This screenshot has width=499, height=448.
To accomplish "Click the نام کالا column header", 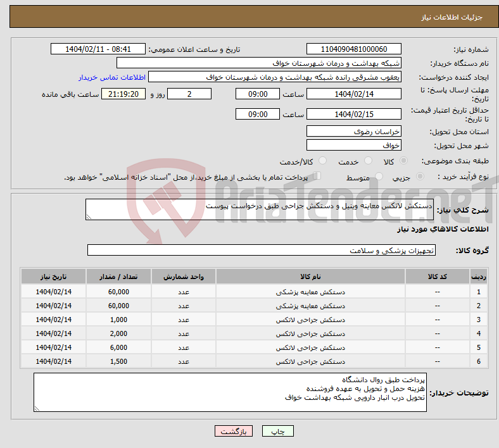I will 310,277.
